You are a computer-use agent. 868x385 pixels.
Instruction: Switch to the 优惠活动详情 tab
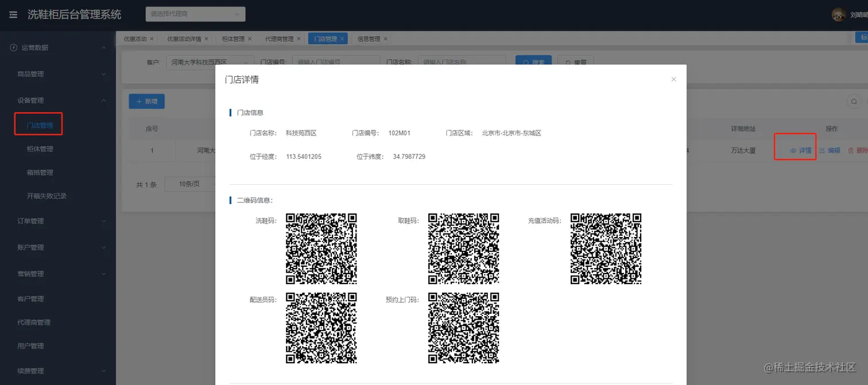184,39
